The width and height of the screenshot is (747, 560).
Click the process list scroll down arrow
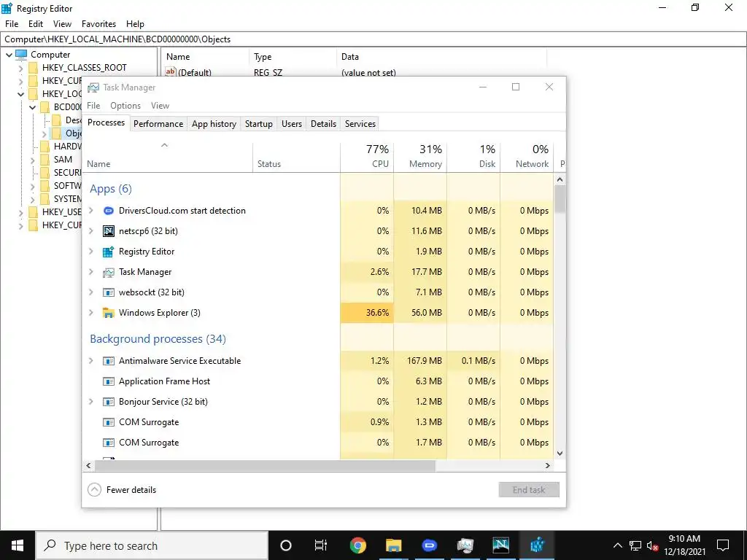click(x=560, y=454)
